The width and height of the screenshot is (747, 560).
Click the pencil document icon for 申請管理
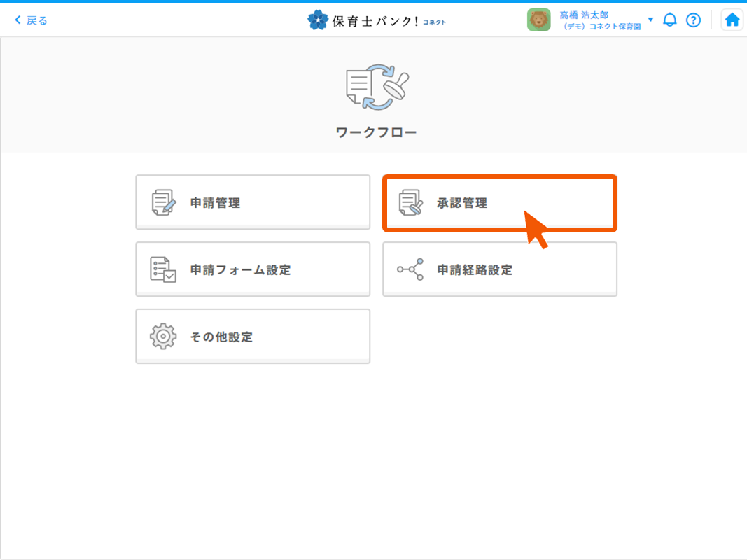(164, 202)
